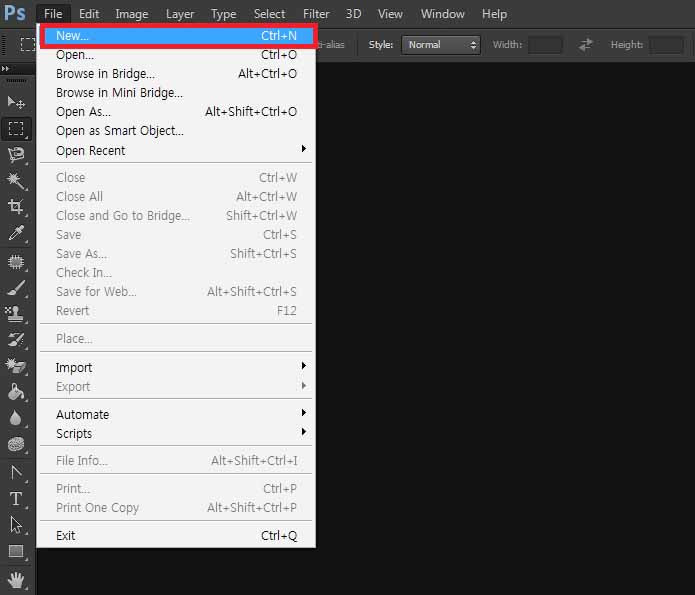The height and width of the screenshot is (595, 695).
Task: Select the History Brush tool
Action: click(x=16, y=340)
